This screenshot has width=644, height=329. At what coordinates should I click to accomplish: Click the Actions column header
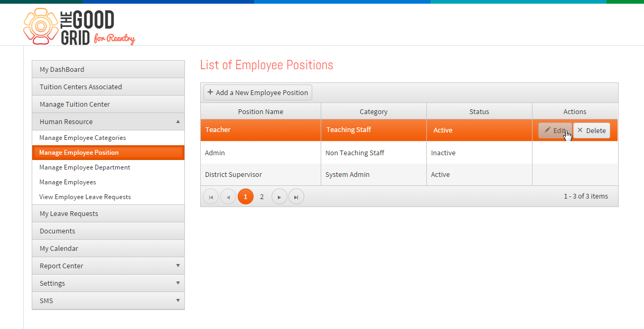575,111
